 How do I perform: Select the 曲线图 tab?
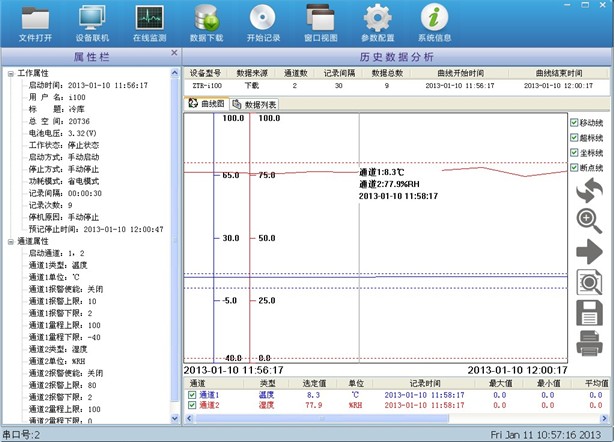207,104
